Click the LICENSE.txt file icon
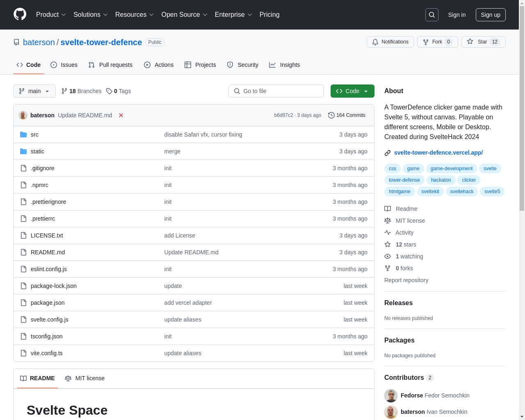Image resolution: width=525 pixels, height=420 pixels. click(23, 235)
